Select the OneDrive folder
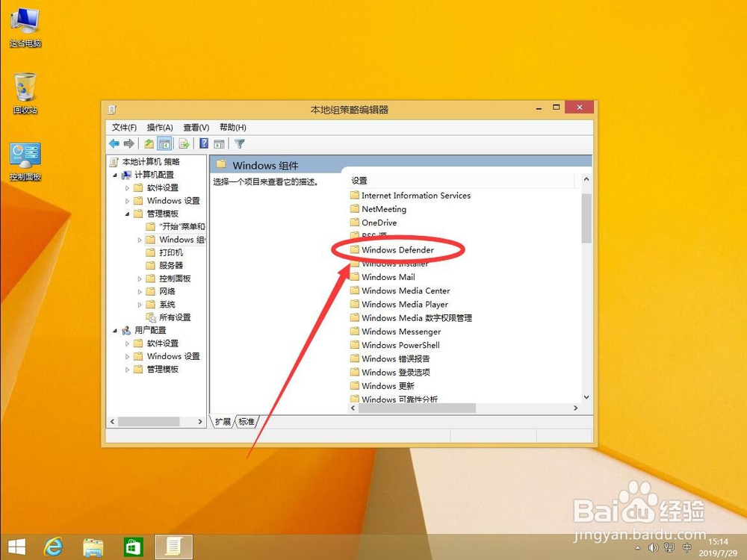This screenshot has height=560, width=747. (x=373, y=223)
